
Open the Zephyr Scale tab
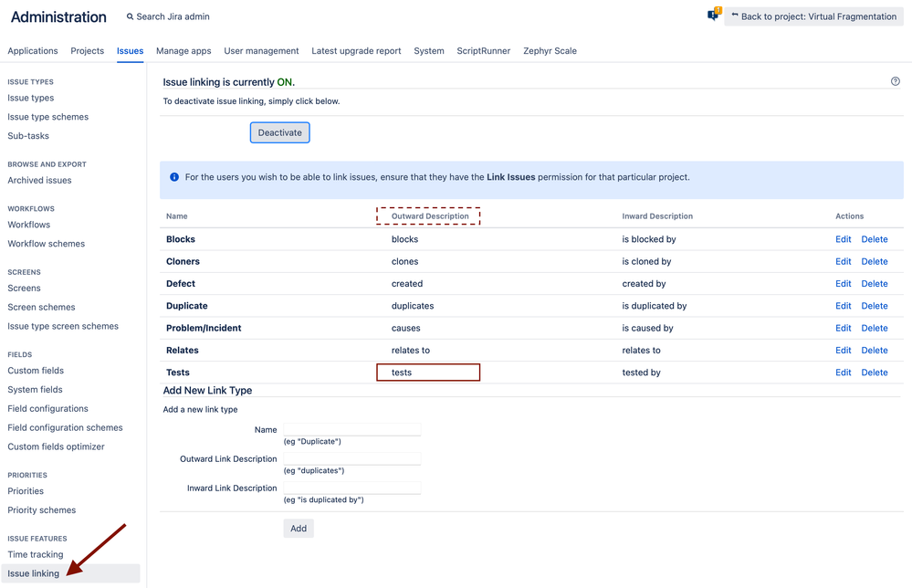tap(550, 50)
